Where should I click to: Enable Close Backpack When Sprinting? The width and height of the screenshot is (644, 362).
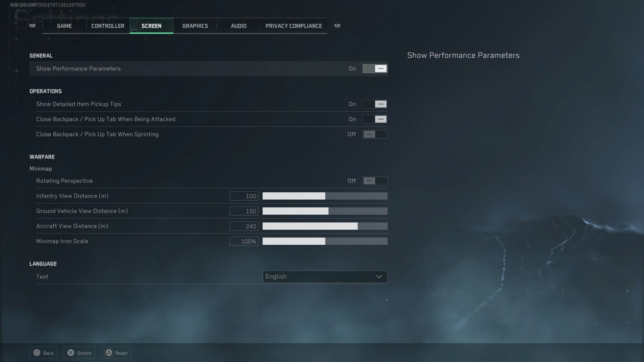[x=375, y=134]
